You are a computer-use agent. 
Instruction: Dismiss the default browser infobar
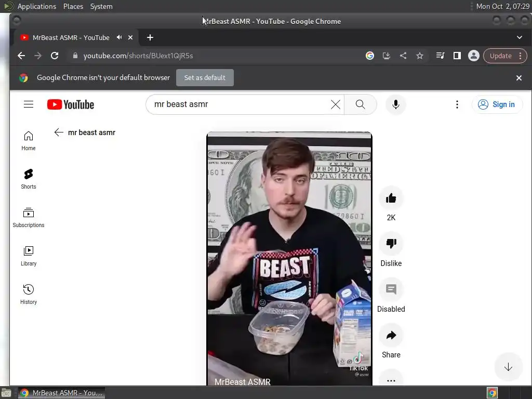519,78
